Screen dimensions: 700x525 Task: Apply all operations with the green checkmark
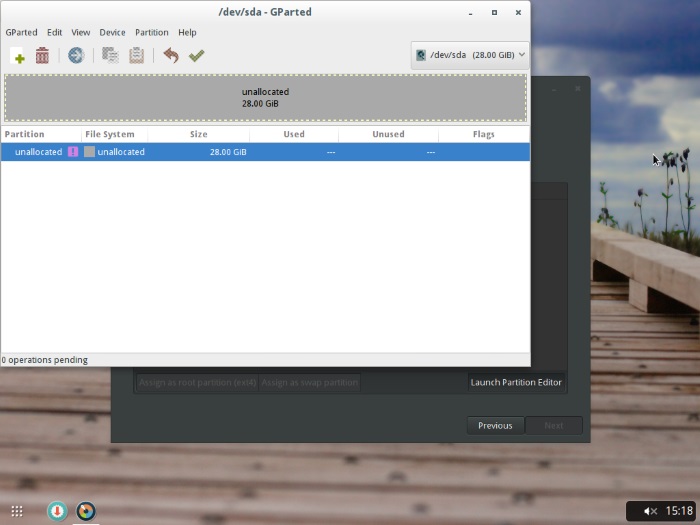point(196,55)
